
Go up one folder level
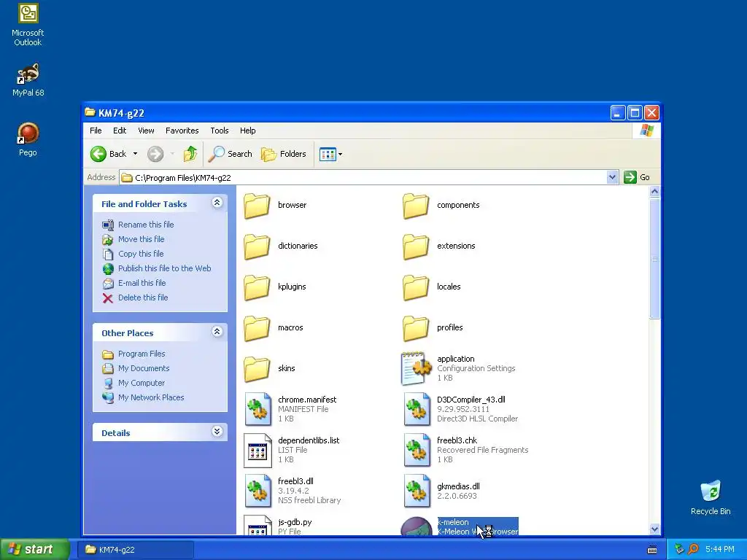pyautogui.click(x=190, y=154)
